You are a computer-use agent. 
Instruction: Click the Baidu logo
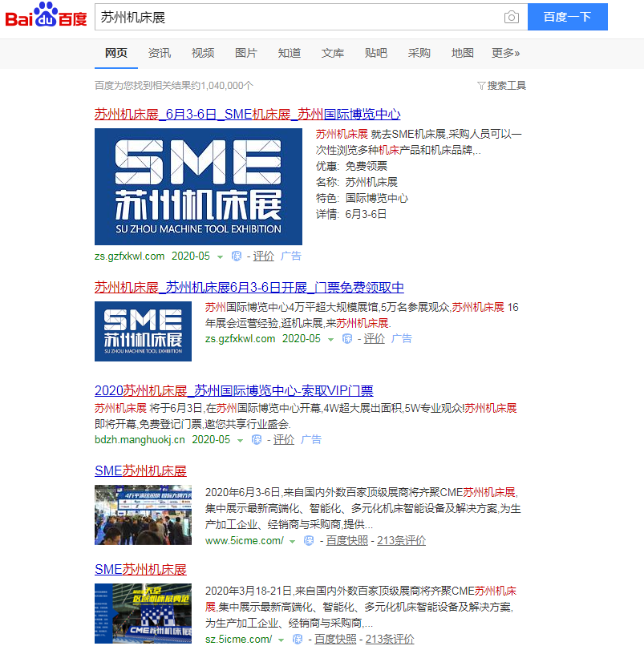(46, 16)
